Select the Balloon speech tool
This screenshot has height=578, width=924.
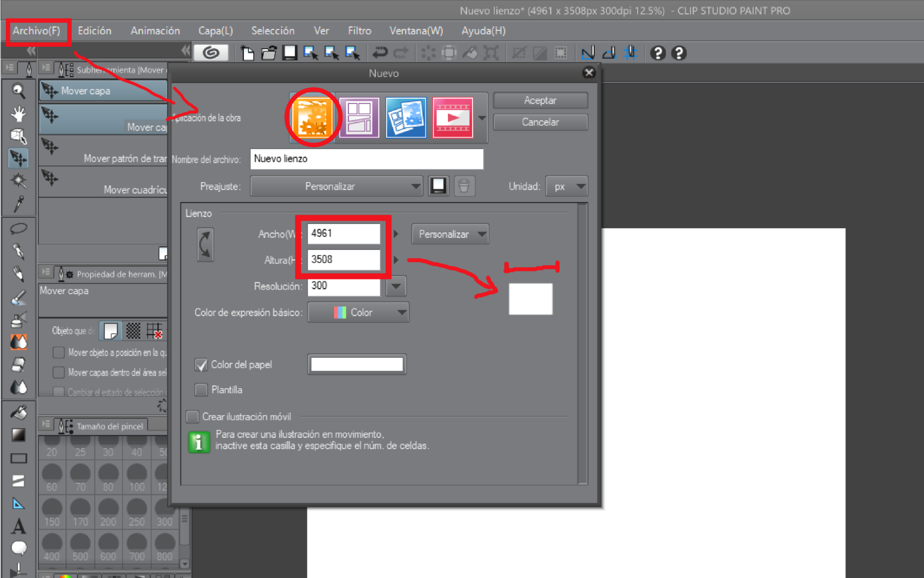(18, 548)
